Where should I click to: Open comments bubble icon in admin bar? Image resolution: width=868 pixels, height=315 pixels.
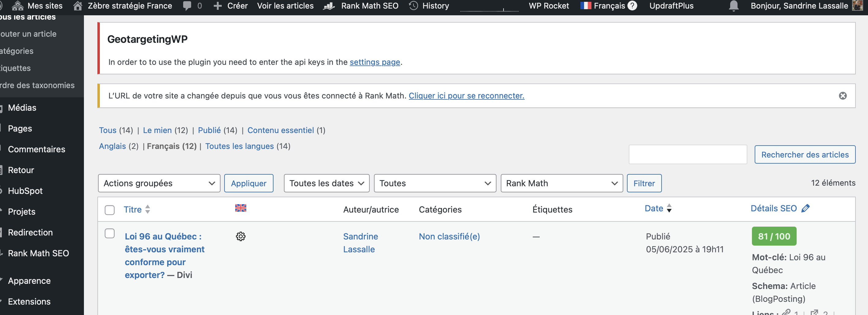[187, 6]
